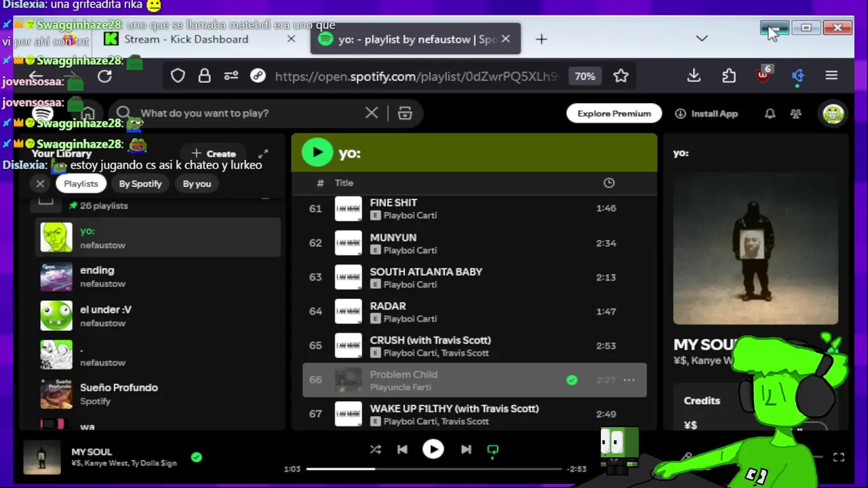Click the player bar play button

tap(433, 449)
